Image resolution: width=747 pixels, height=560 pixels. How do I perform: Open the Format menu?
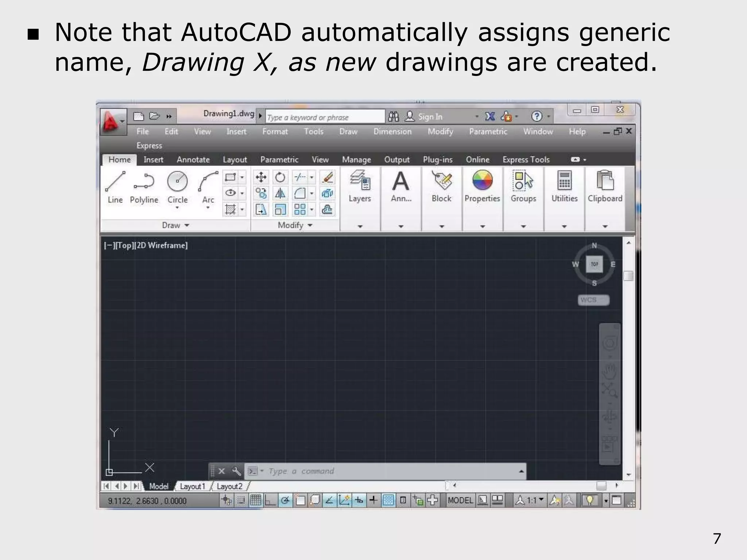pyautogui.click(x=275, y=132)
